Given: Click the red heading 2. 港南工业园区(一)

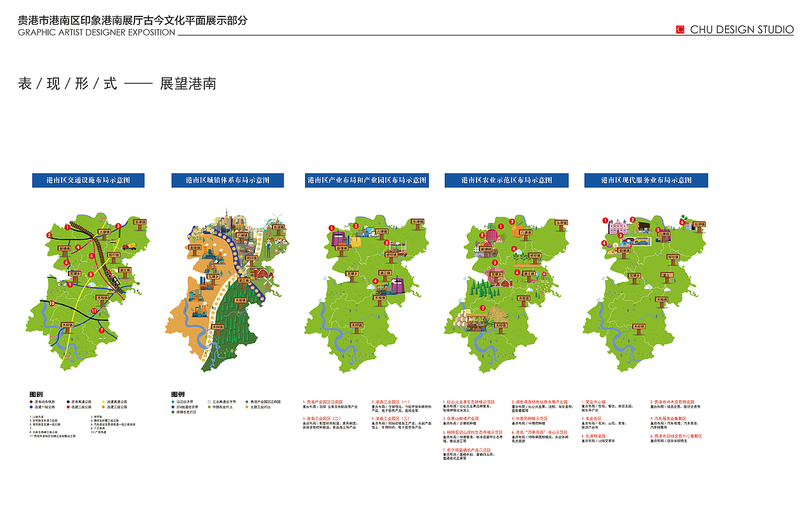Looking at the screenshot, I should pyautogui.click(x=391, y=401).
